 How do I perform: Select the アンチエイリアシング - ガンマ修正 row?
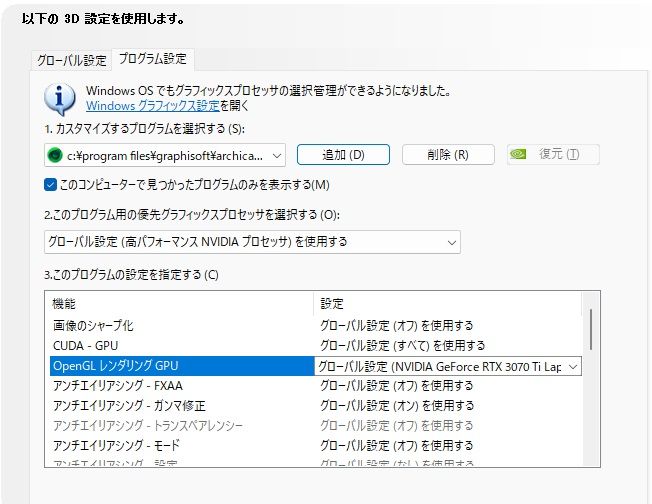316,406
